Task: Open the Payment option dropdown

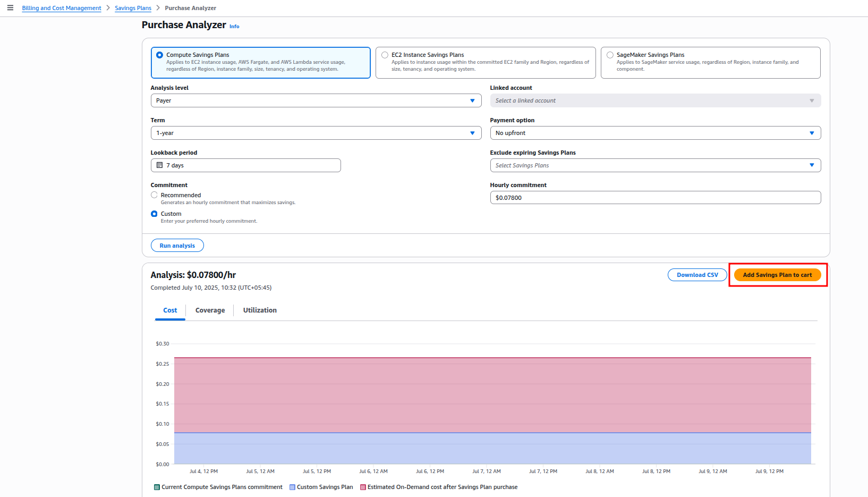Action: coord(655,133)
